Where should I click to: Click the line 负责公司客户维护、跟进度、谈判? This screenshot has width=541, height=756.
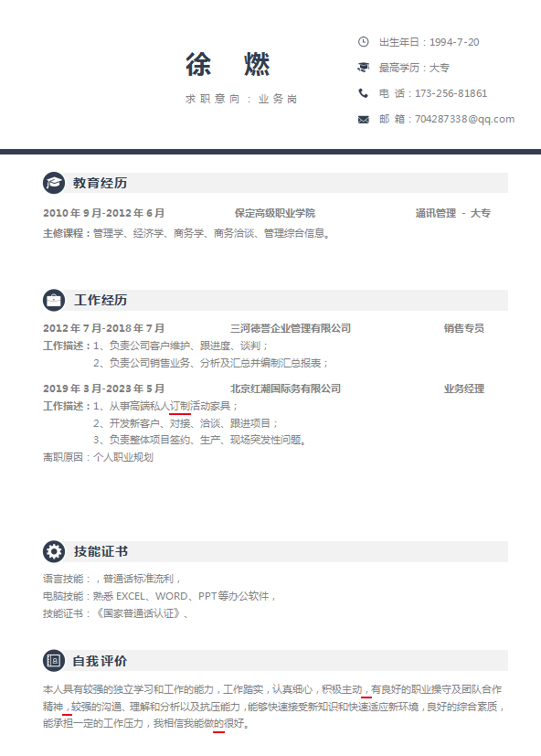click(180, 346)
